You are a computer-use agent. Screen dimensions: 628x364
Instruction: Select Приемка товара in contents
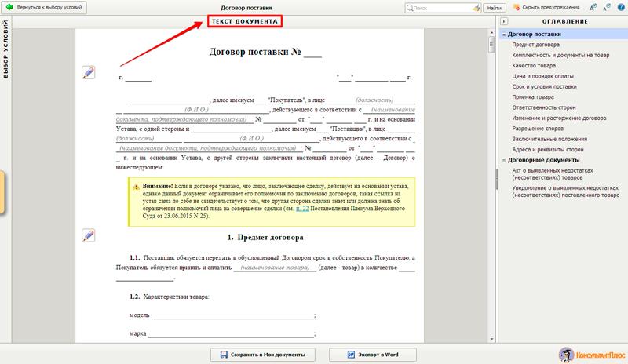533,97
